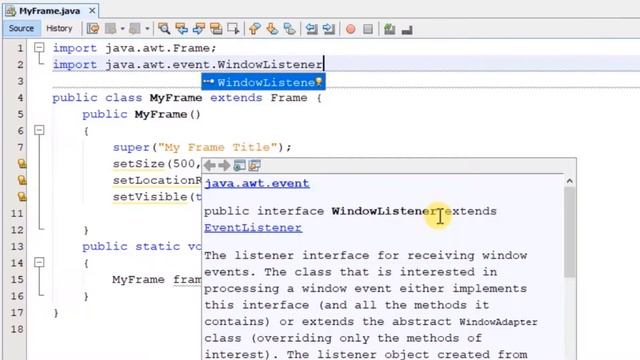Viewport: 640px width, 360px height.
Task: Click the hint lightbulb beside setVisible line
Action: [22, 197]
